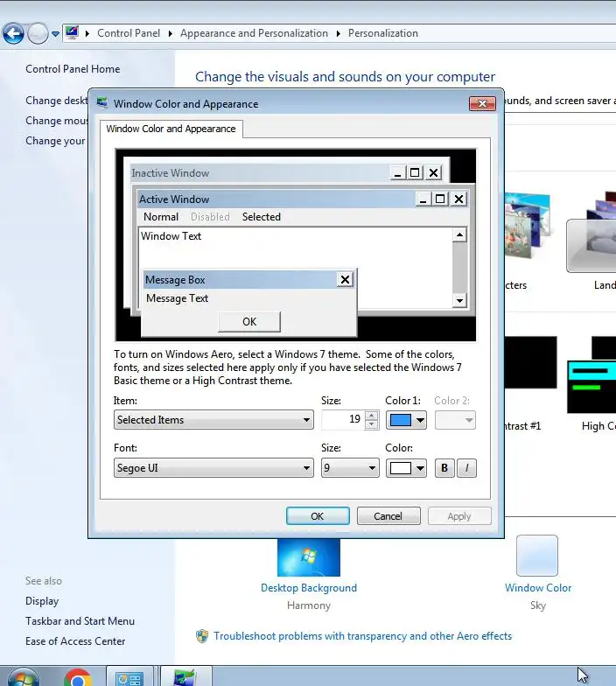Screen dimensions: 616x686
Task: Click preview scrollbar up arrow
Action: (x=459, y=234)
